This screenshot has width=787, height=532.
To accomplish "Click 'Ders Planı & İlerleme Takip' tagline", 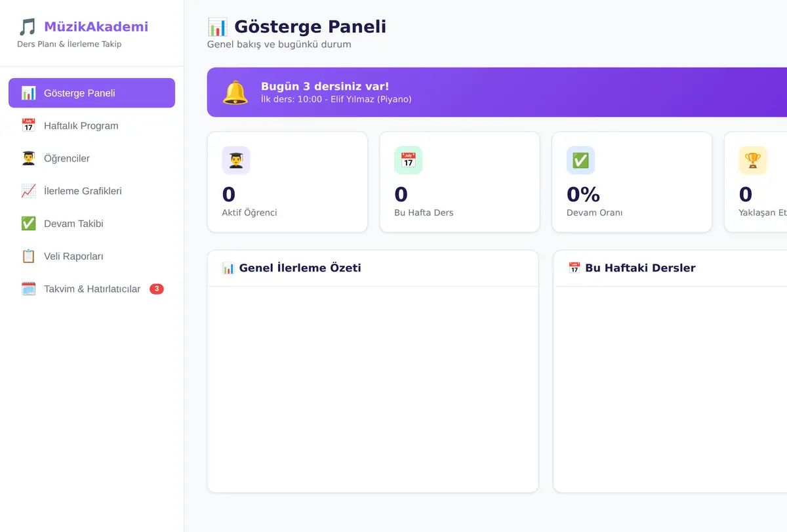I will pyautogui.click(x=70, y=44).
